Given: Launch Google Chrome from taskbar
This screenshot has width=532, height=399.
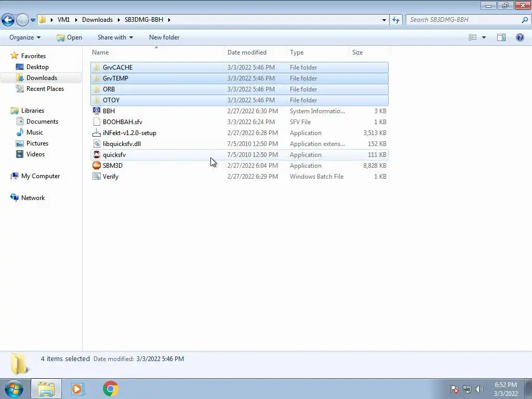Looking at the screenshot, I should coord(110,389).
